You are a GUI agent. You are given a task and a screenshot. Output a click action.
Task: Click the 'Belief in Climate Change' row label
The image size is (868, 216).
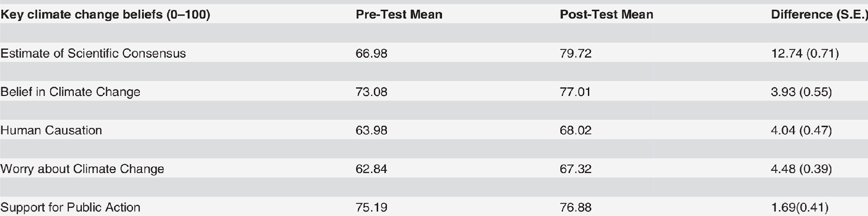click(x=71, y=92)
